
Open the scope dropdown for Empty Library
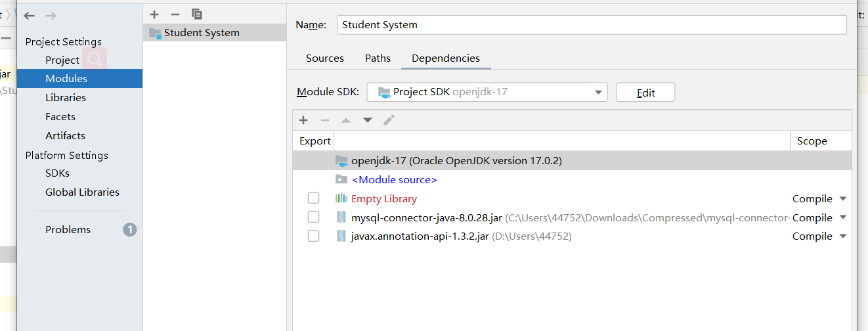(843, 199)
